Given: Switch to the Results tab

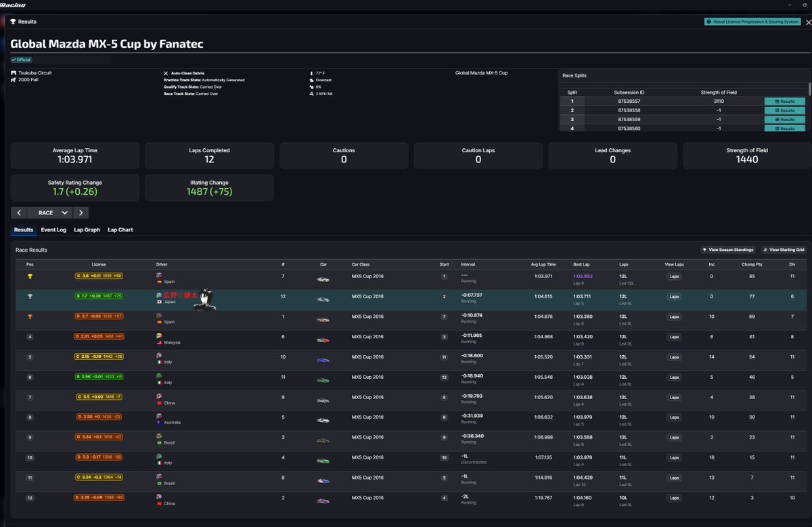Looking at the screenshot, I should pyautogui.click(x=24, y=230).
